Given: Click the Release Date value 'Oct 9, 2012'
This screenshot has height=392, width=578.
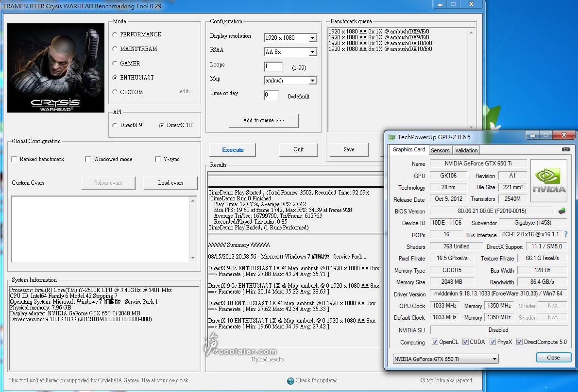Looking at the screenshot, I should coord(448,199).
